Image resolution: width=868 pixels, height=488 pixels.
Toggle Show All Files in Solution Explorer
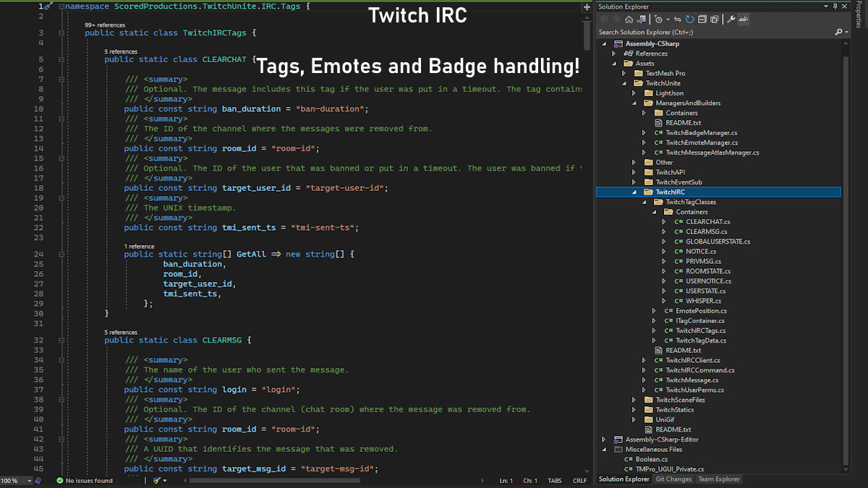point(714,20)
